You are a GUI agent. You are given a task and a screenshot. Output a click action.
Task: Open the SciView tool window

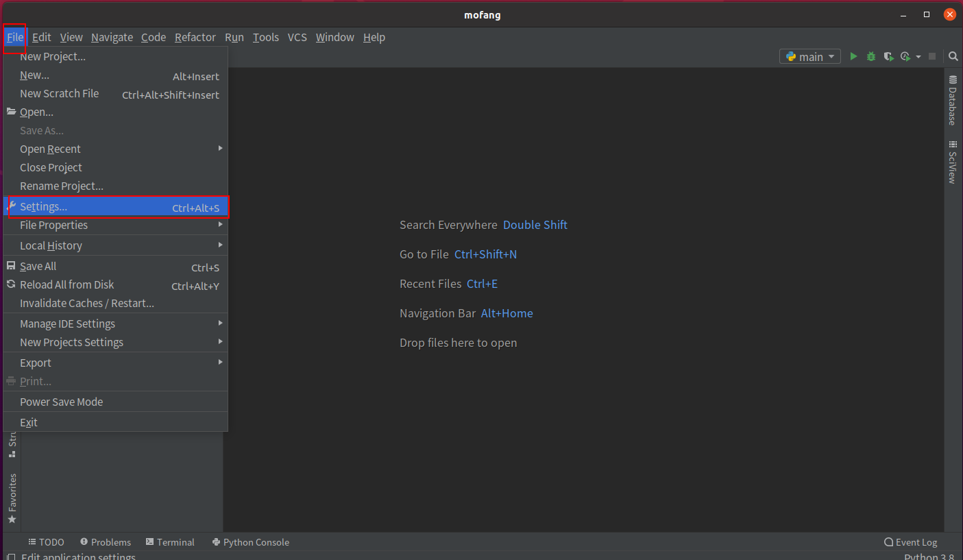[953, 162]
